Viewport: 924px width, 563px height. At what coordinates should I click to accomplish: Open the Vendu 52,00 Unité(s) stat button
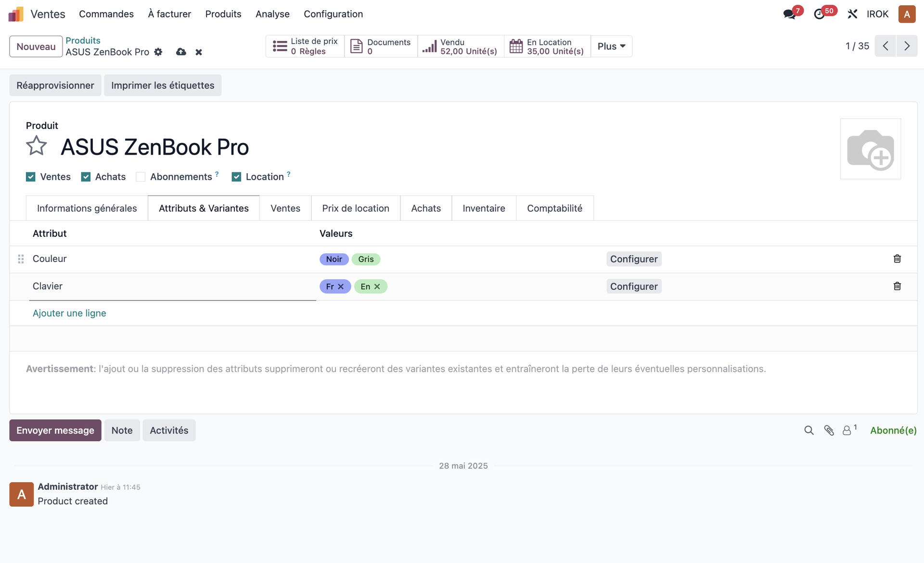pos(461,46)
